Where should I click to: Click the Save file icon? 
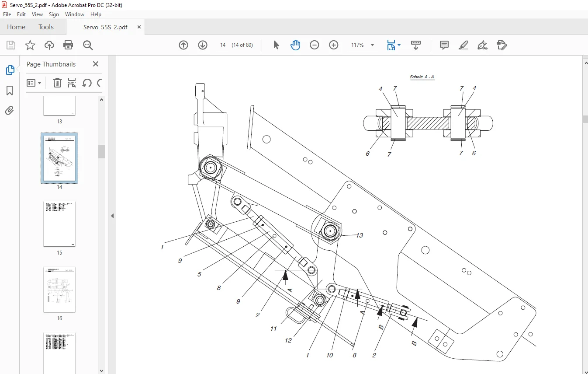[x=11, y=45]
